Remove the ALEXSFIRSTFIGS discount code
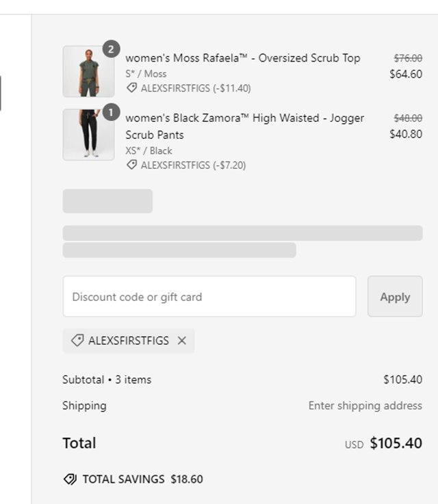Viewport: 438px width, 504px height. click(181, 341)
